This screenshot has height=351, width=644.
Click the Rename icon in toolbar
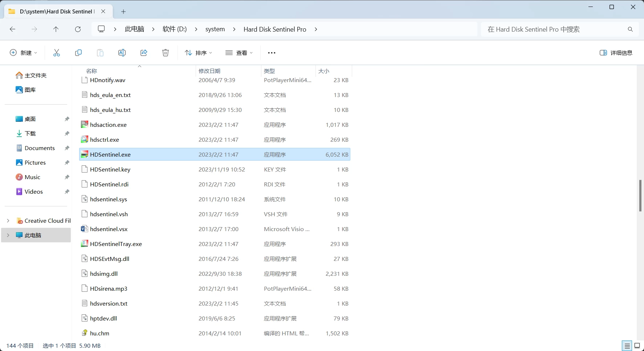point(122,53)
